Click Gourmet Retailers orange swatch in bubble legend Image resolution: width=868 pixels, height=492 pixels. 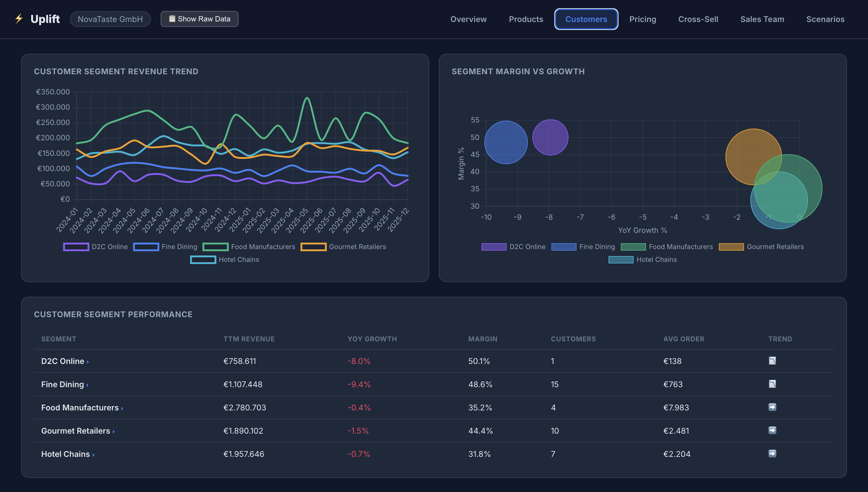click(731, 247)
